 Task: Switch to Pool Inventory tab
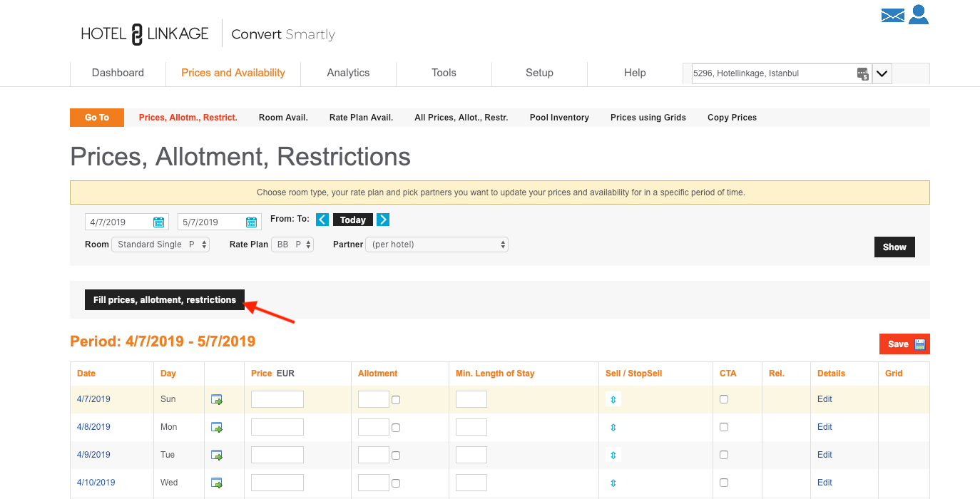tap(559, 118)
